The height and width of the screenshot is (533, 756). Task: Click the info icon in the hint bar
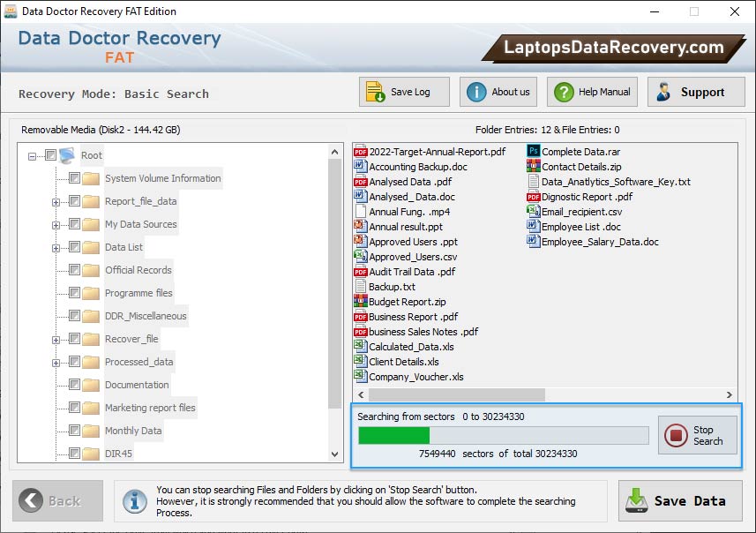(135, 500)
